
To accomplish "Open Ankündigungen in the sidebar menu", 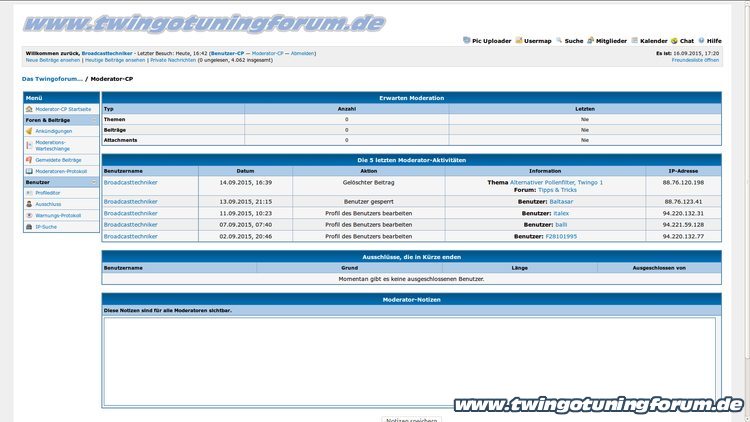I will point(54,130).
